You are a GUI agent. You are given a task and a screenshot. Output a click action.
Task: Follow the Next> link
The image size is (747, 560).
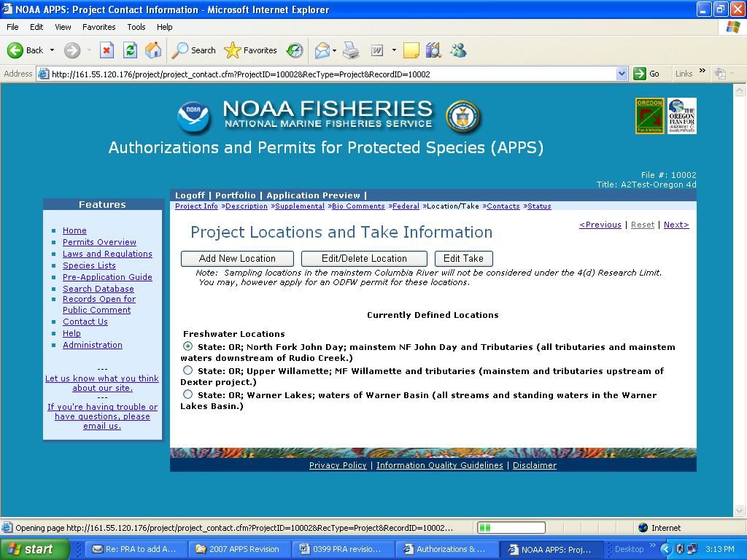point(676,225)
